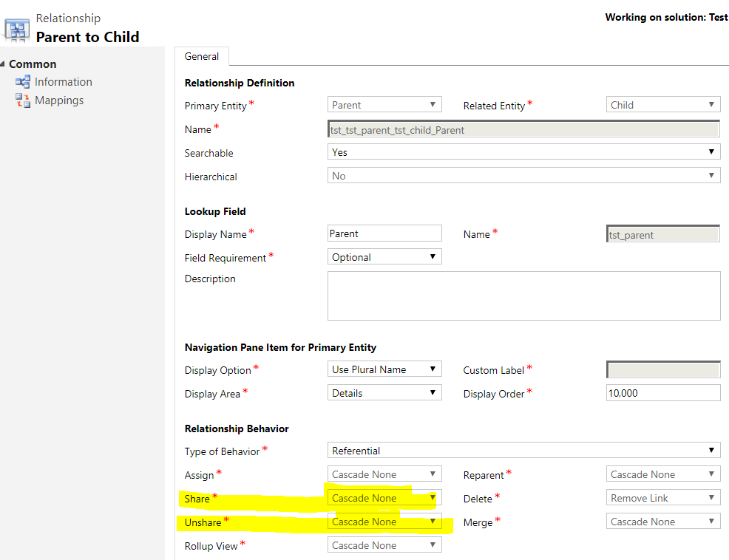Open the Field Requirement dropdown
Image resolution: width=729 pixels, height=560 pixels.
click(x=384, y=257)
